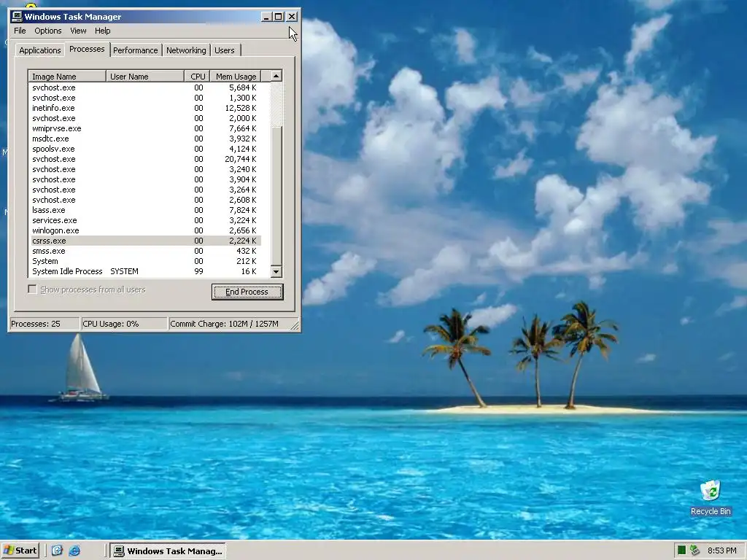Click the End Process button
The height and width of the screenshot is (560, 747).
tap(247, 292)
